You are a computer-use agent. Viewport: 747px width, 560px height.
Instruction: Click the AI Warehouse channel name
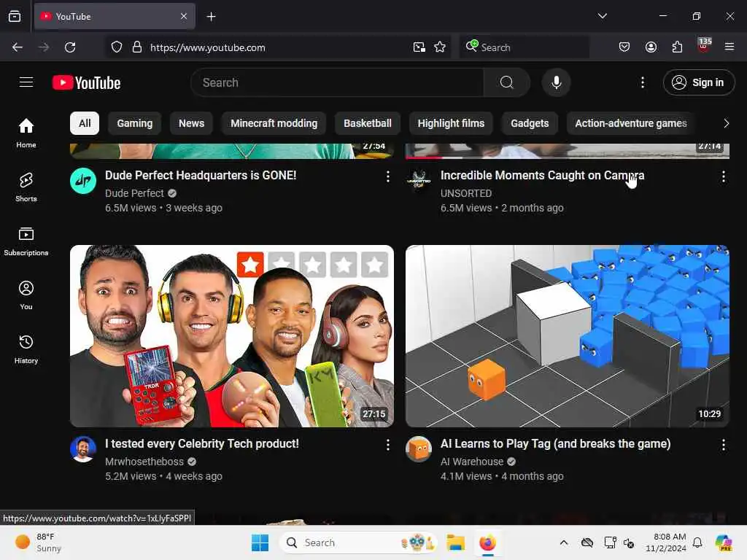click(472, 462)
